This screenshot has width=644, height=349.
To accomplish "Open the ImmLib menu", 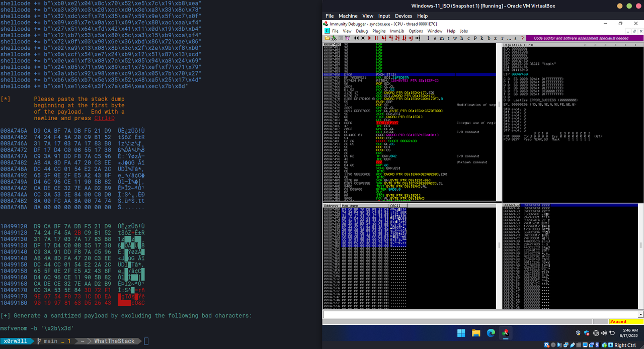I will point(397,31).
